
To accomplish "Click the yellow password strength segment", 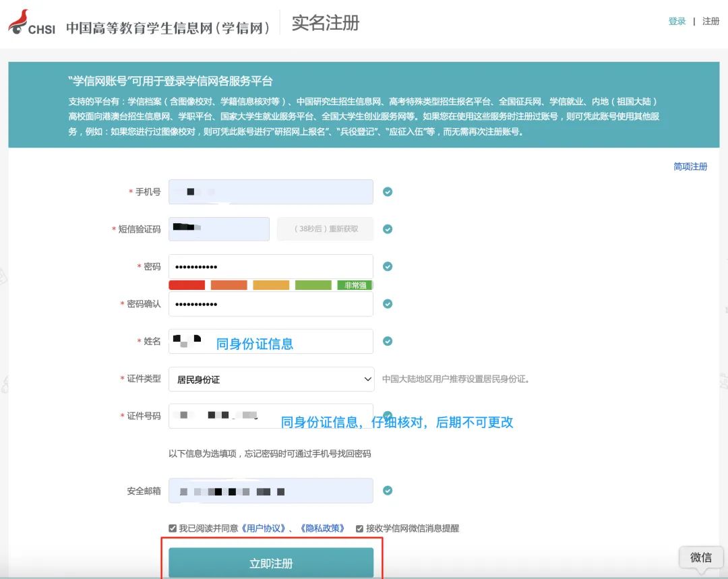I will [271, 285].
